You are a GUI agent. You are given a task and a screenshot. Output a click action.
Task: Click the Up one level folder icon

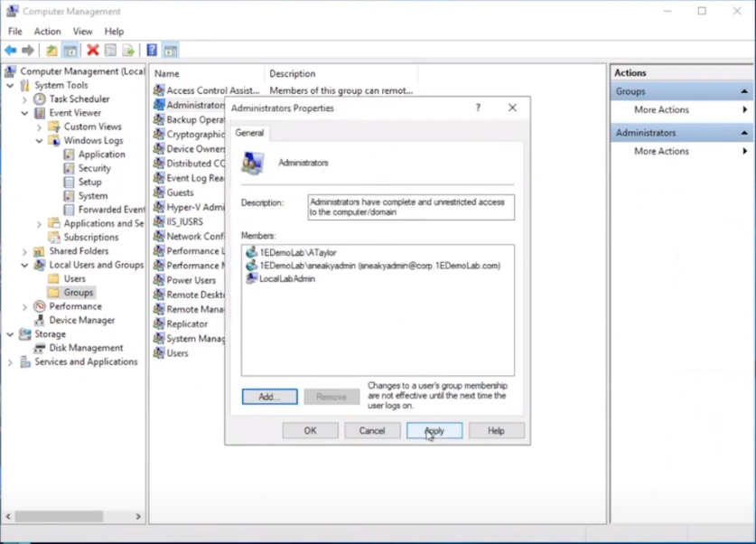tap(51, 51)
